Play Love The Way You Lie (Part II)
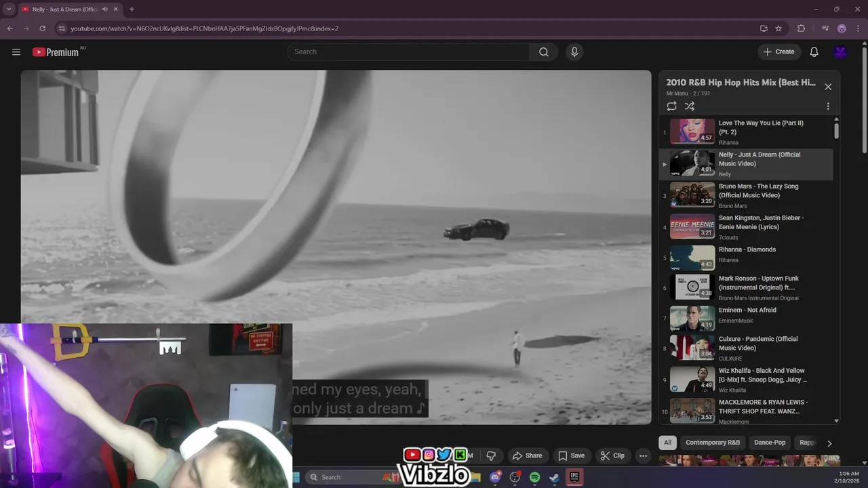 pyautogui.click(x=746, y=132)
